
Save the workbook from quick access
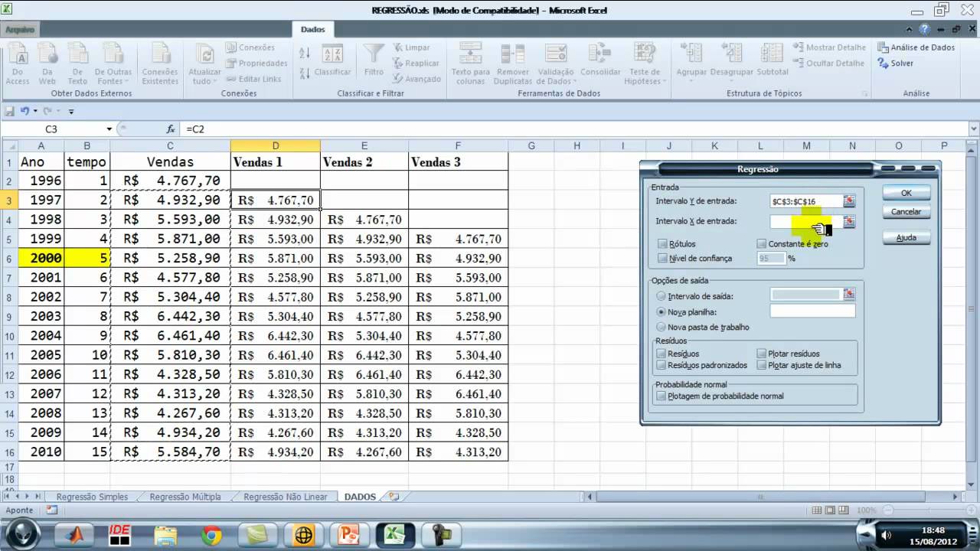click(x=9, y=111)
